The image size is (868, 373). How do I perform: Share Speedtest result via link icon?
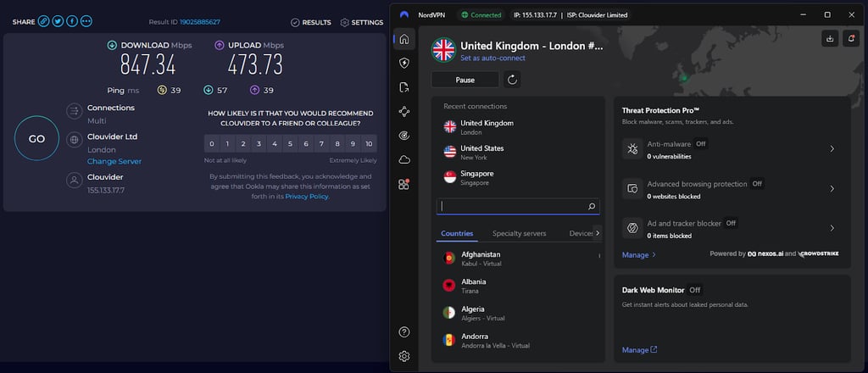[x=44, y=21]
